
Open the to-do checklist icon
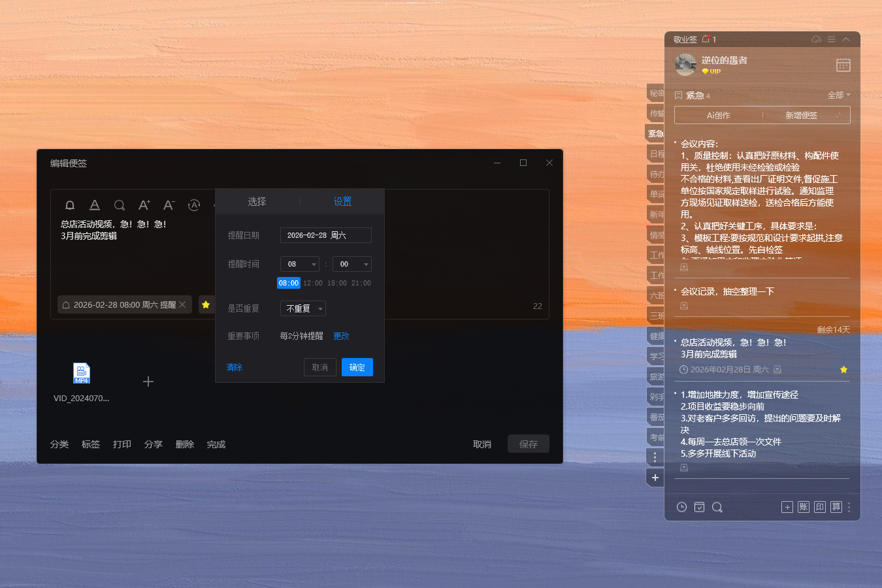click(x=699, y=507)
